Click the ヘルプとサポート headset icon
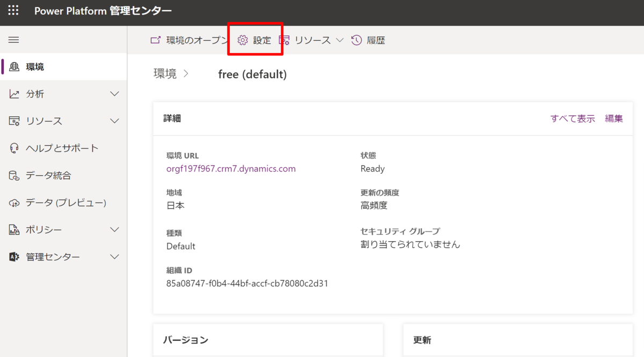This screenshot has height=357, width=644. pyautogui.click(x=14, y=148)
